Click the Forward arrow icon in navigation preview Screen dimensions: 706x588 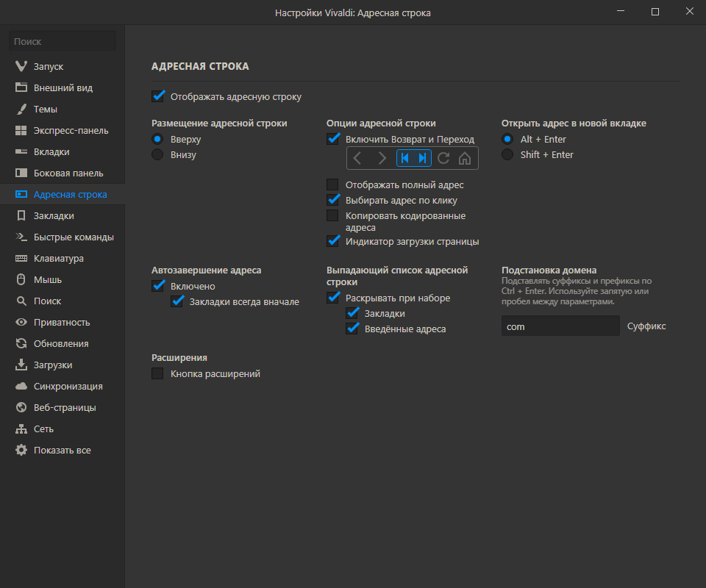tap(382, 158)
